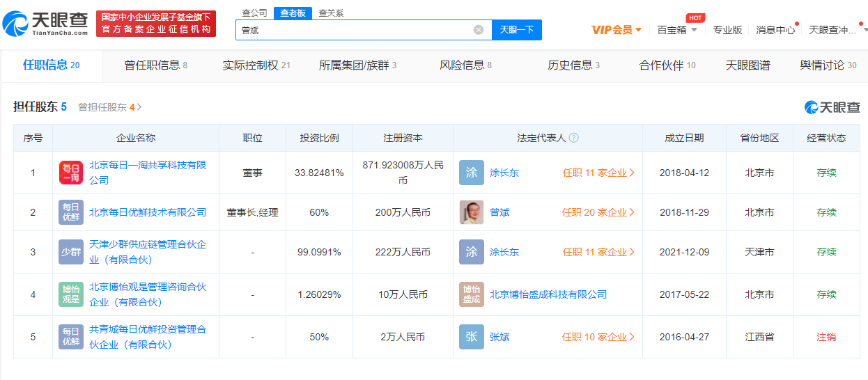
Task: Open 消息中心 link
Action: point(775,30)
